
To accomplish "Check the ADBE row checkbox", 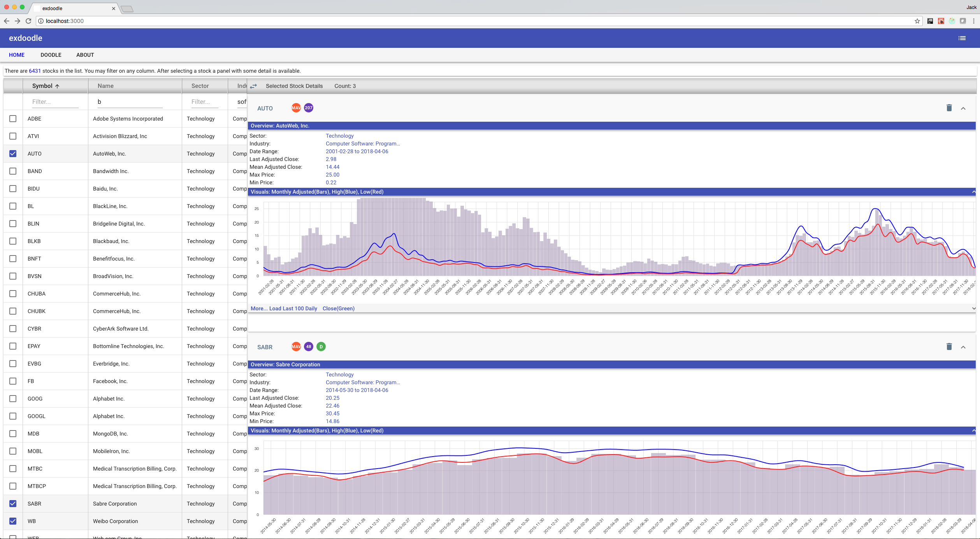I will 13,119.
